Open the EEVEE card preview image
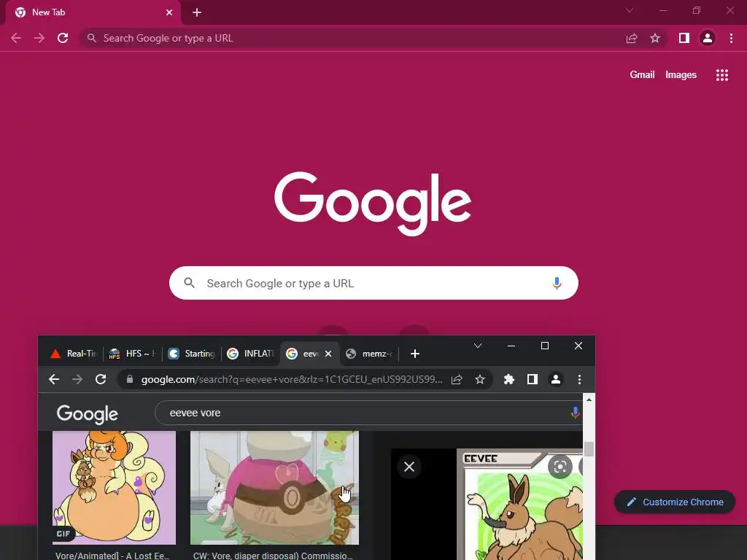747x560 pixels. pos(520,505)
